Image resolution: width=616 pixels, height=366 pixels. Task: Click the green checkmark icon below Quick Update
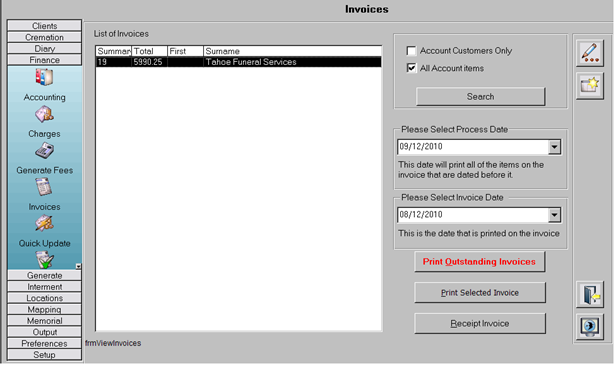coord(44,260)
